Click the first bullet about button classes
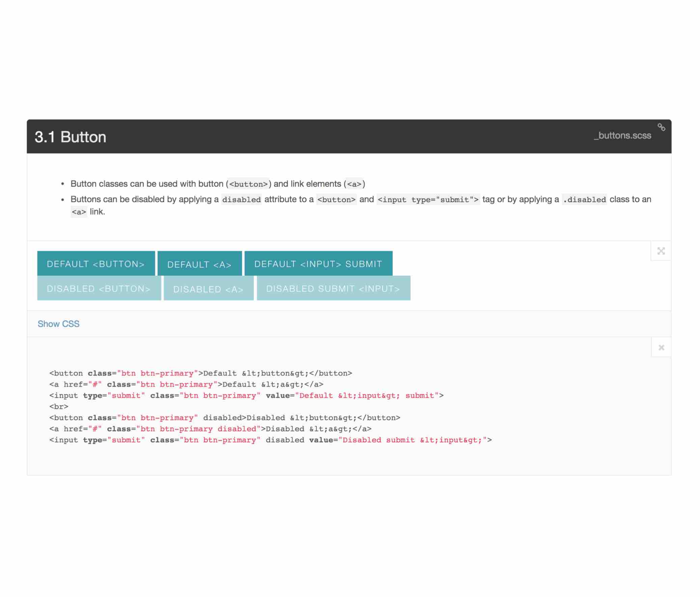700x597 pixels. point(218,184)
